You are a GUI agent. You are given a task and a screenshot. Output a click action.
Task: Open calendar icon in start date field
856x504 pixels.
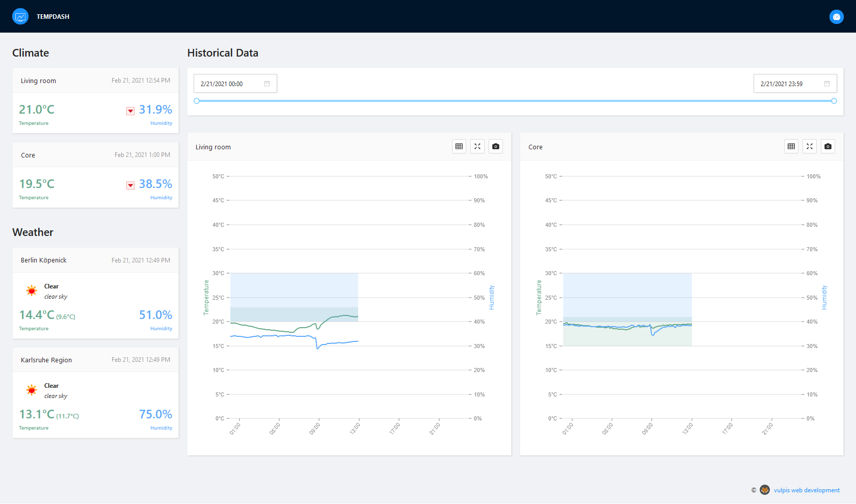[x=267, y=84]
